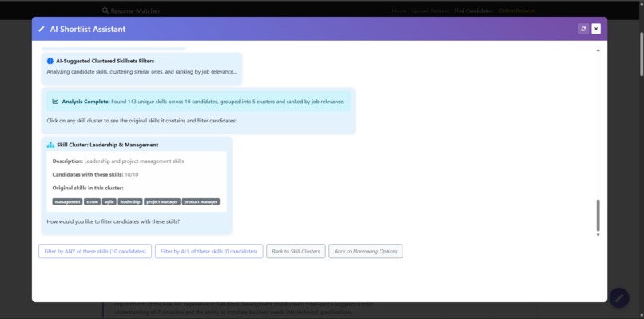
Task: Select the leadership skill tag
Action: tap(130, 201)
